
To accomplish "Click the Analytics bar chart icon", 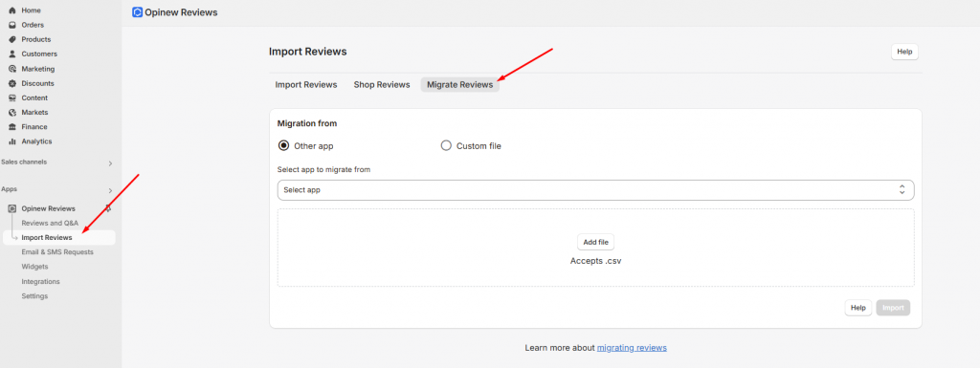I will (x=11, y=141).
